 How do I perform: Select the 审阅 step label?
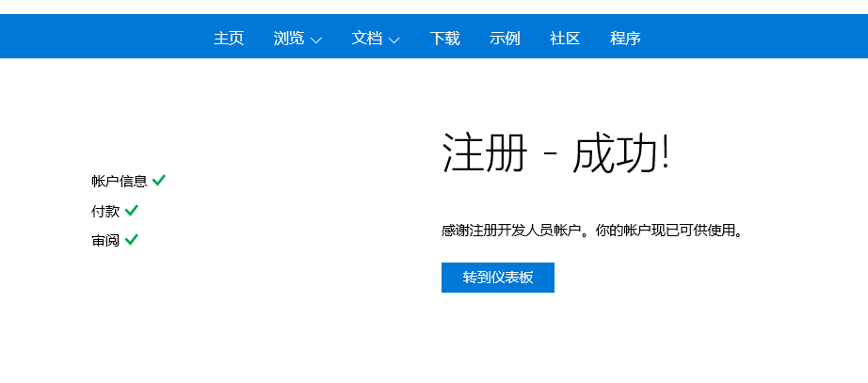coord(105,241)
